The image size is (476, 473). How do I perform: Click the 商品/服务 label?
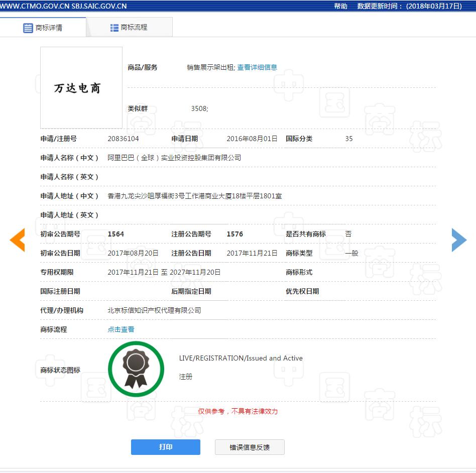143,67
